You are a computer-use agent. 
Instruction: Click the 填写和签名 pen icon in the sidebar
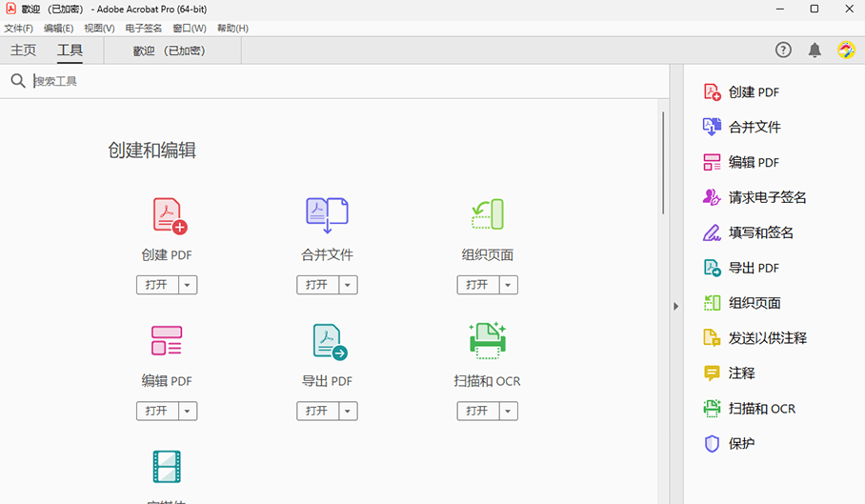tap(712, 232)
